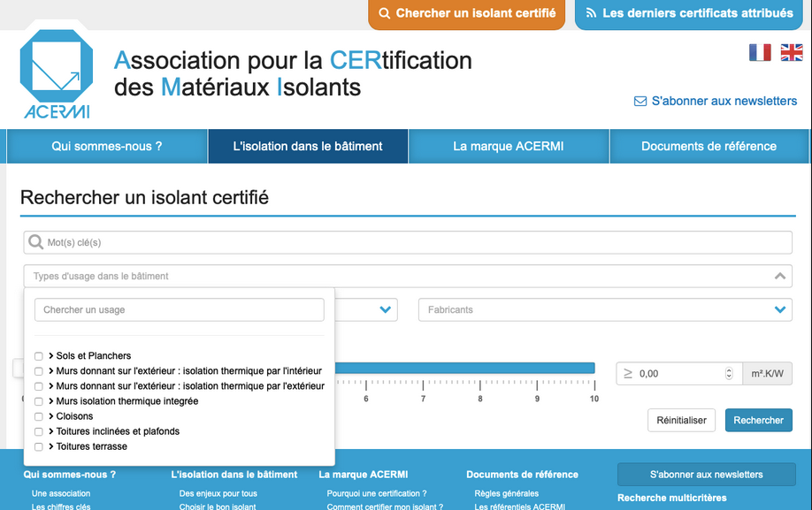812x510 pixels.
Task: Expand the Cloisons category
Action: (x=51, y=415)
